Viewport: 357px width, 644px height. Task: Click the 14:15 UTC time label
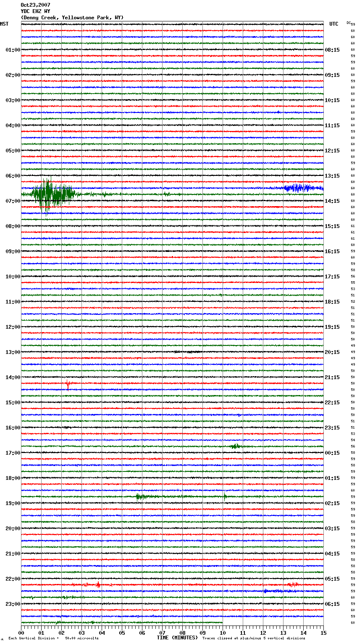[332, 201]
